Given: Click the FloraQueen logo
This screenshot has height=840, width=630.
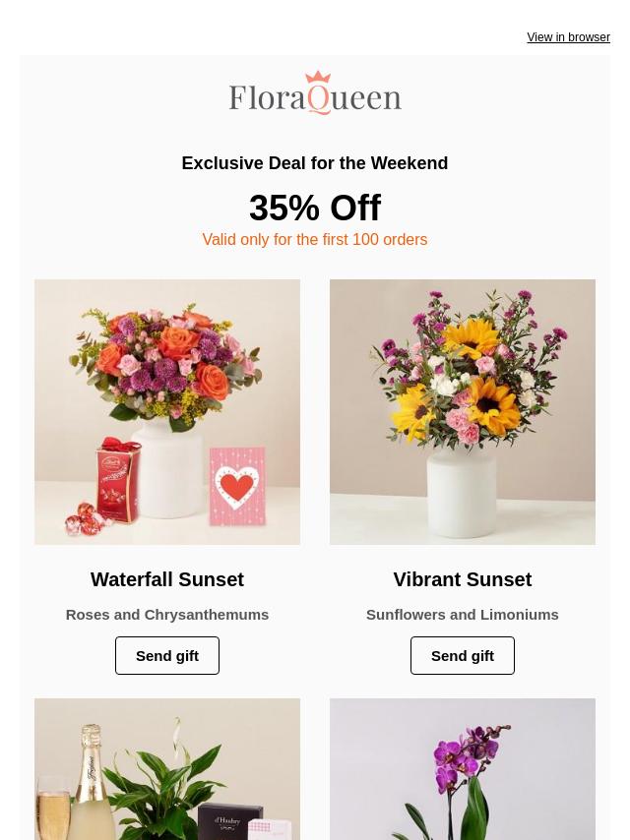Looking at the screenshot, I should pos(315,92).
